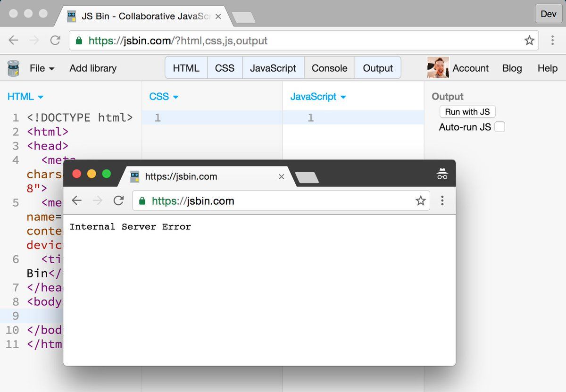The height and width of the screenshot is (392, 566).
Task: Click the Output panel heading
Action: click(x=448, y=97)
